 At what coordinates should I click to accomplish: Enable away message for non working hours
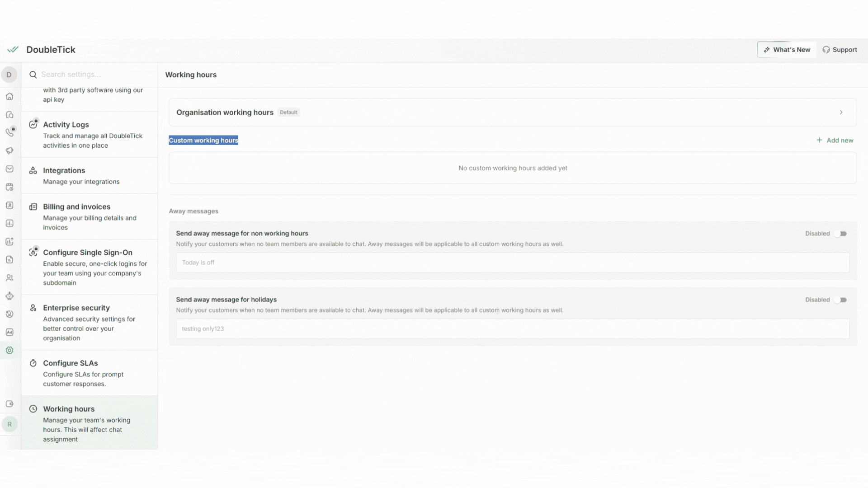tap(840, 234)
